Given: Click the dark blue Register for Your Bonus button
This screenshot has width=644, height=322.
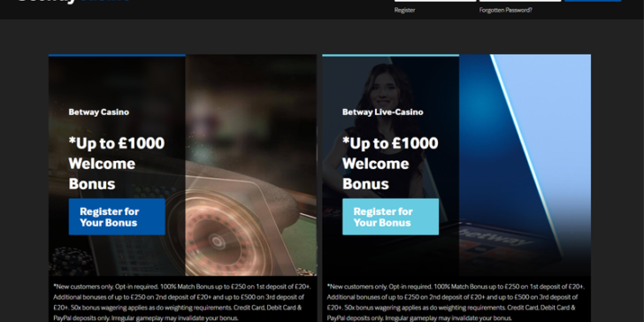Looking at the screenshot, I should 117,217.
